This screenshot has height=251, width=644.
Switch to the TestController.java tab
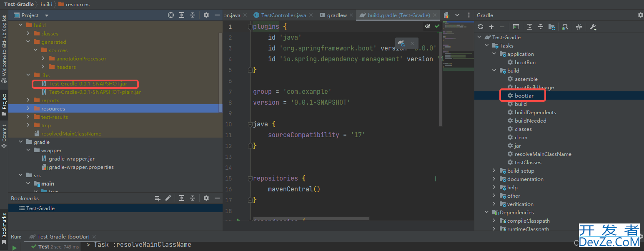(283, 15)
